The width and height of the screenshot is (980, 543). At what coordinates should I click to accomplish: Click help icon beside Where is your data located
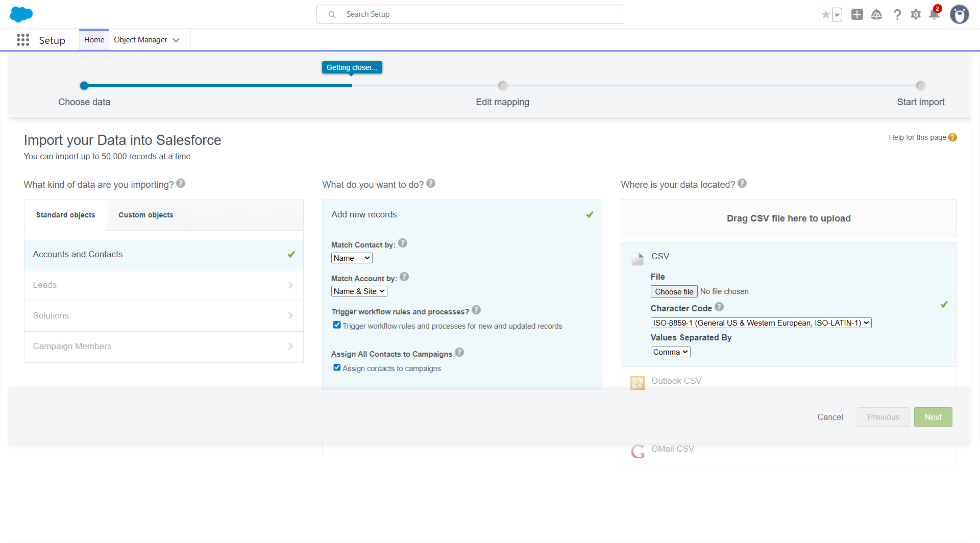(742, 183)
